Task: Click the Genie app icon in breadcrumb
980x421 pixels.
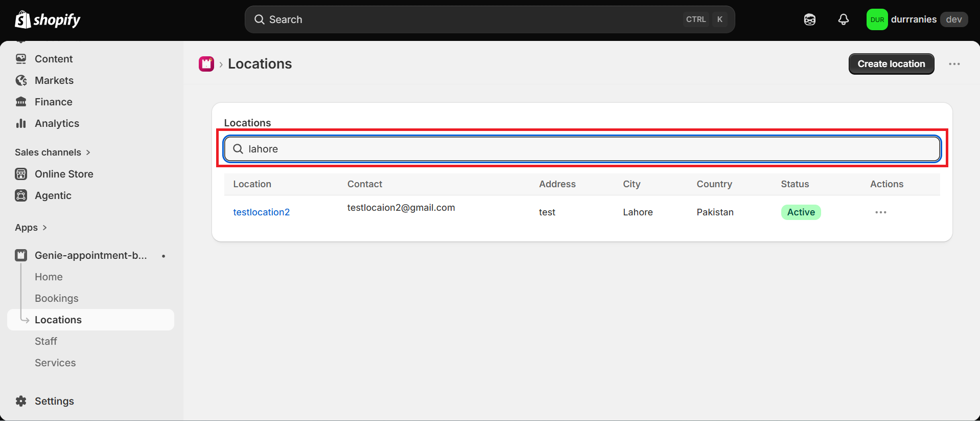Action: [x=206, y=64]
